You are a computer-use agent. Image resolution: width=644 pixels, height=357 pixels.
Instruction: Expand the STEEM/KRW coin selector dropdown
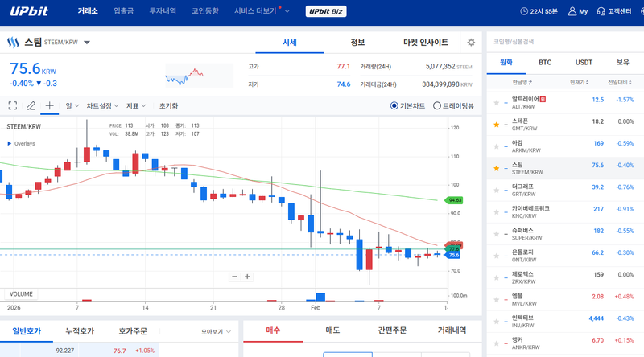(87, 43)
